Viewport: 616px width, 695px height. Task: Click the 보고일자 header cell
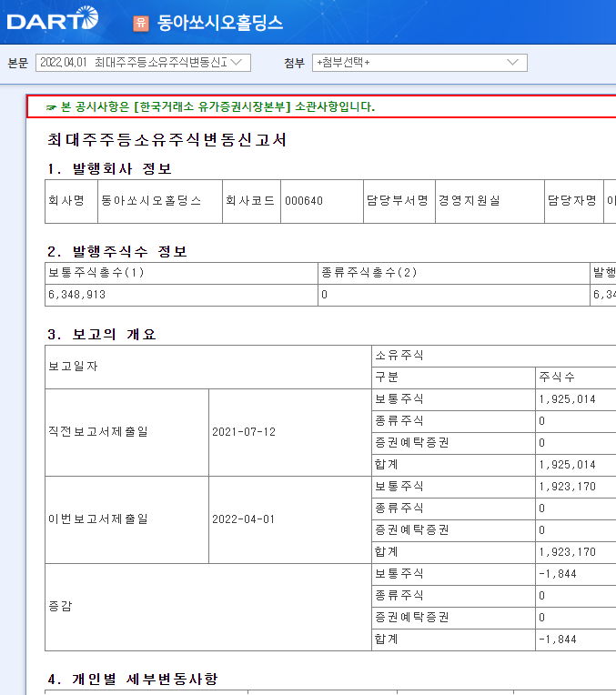point(208,367)
